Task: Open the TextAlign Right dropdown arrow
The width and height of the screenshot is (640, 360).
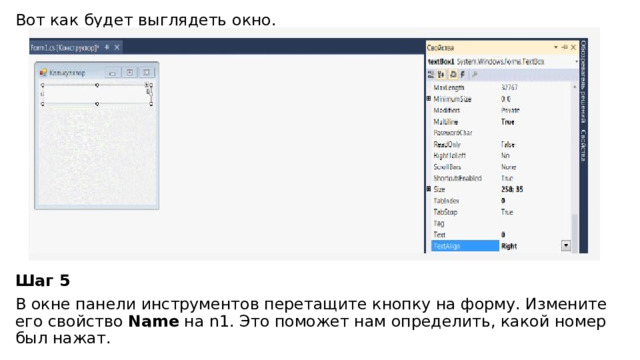Action: 566,246
